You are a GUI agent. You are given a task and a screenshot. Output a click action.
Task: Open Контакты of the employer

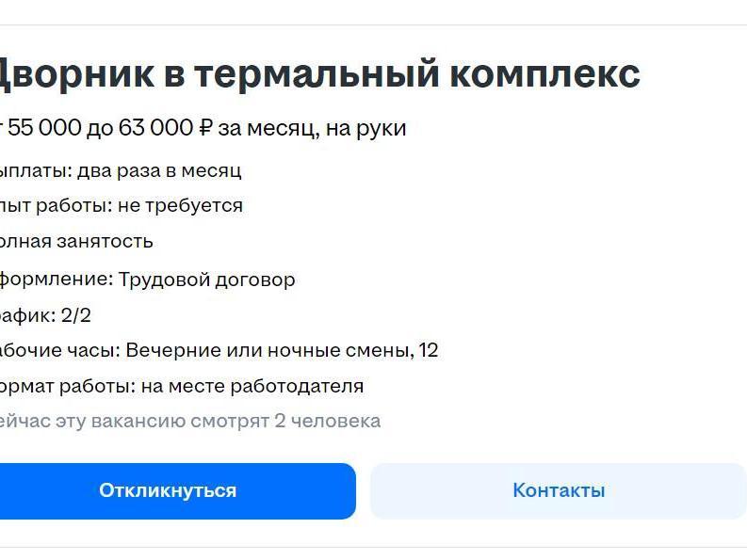pos(559,490)
